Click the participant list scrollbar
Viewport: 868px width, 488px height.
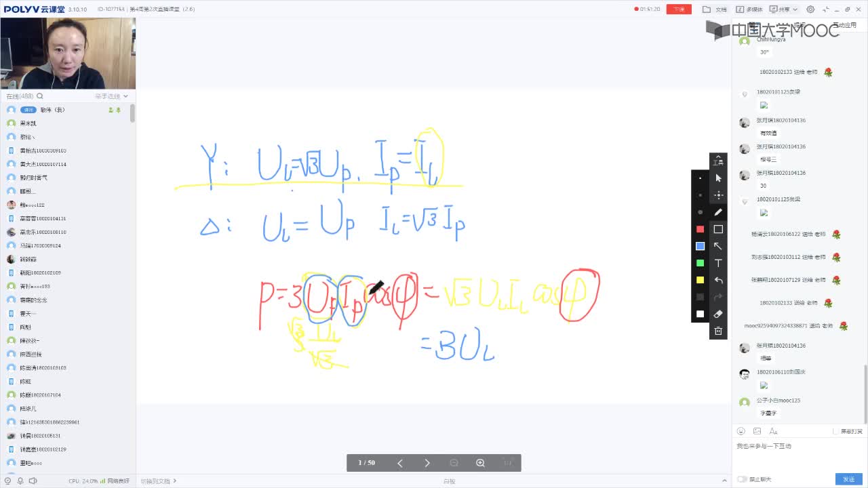pyautogui.click(x=132, y=113)
